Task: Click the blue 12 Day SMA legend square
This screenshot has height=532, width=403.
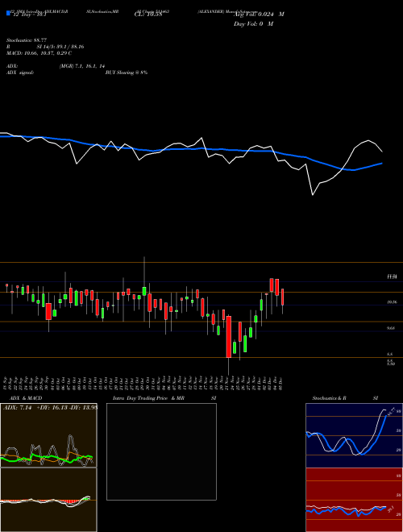Action: 8,13
